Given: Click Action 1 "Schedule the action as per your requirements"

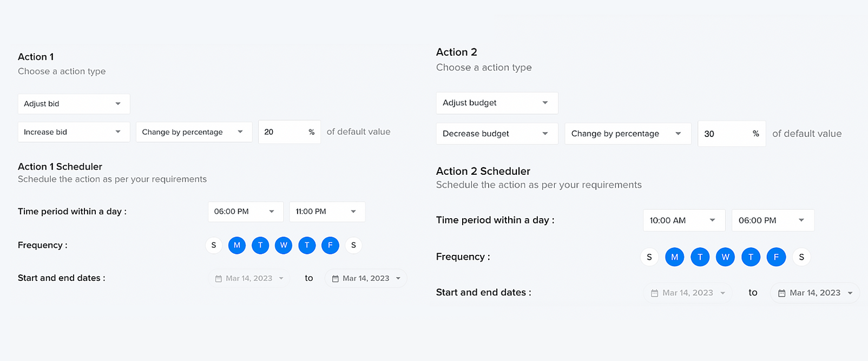Looking at the screenshot, I should coord(112,179).
